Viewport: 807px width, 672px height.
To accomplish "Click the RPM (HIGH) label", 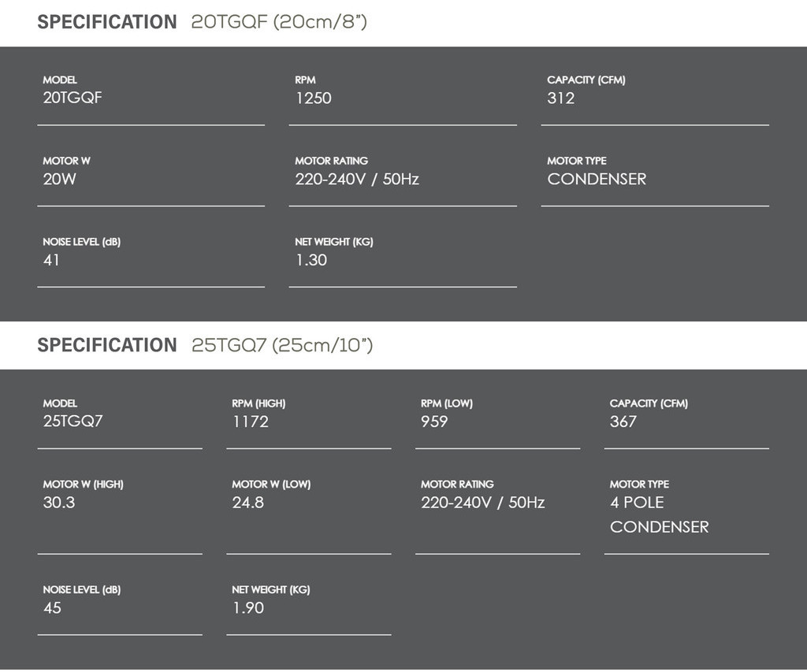I will (258, 403).
